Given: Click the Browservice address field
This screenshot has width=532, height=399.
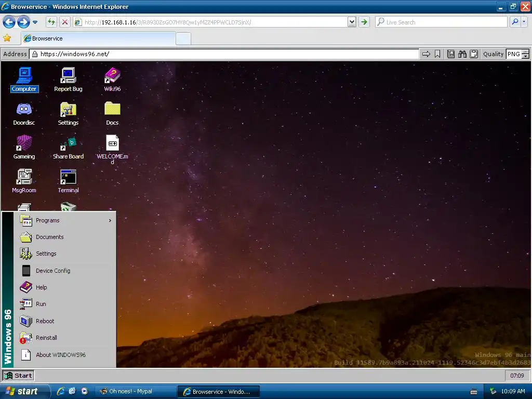Looking at the screenshot, I should [x=224, y=54].
